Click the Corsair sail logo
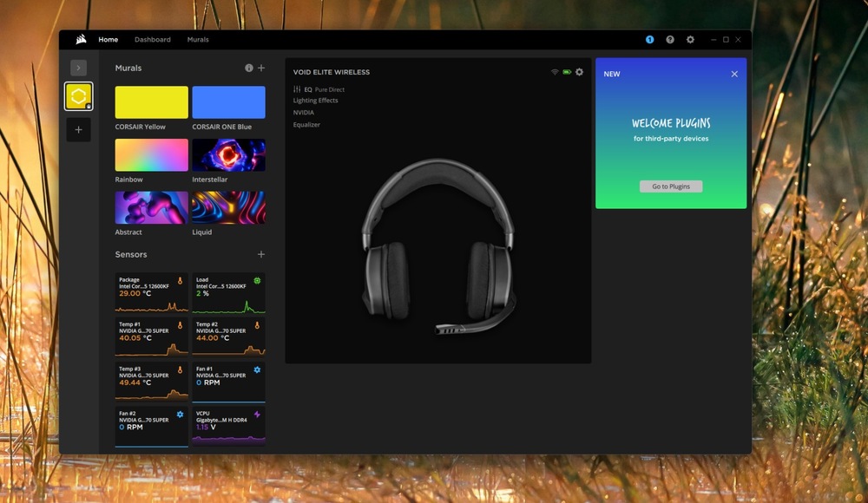This screenshot has height=503, width=868. (81, 39)
